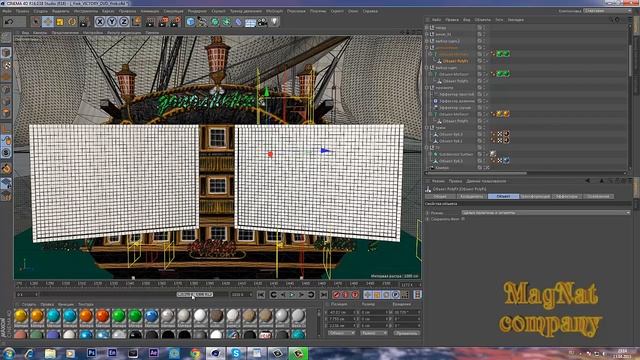Viewport: 640px width, 360px height.
Task: Collapse null group holding the three effectors
Action: click(427, 87)
